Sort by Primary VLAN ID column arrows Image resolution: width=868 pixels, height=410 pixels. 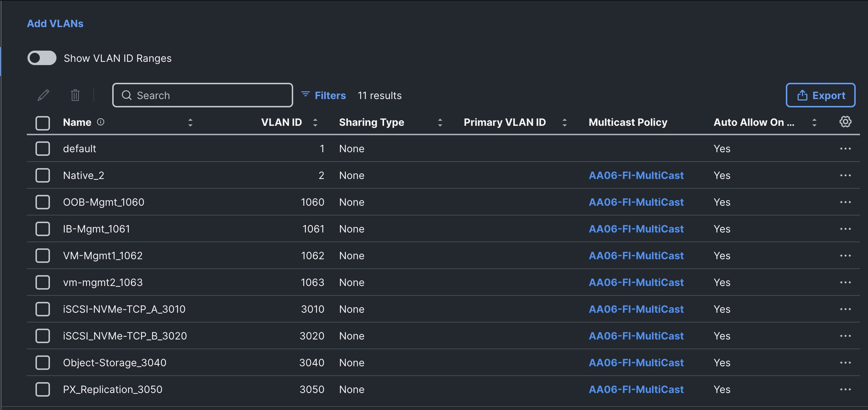[564, 123]
